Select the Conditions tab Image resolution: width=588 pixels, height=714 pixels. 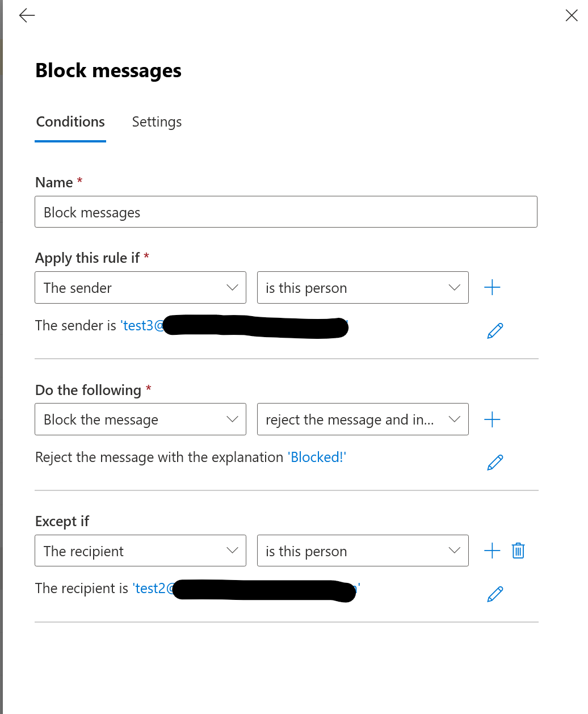tap(70, 121)
